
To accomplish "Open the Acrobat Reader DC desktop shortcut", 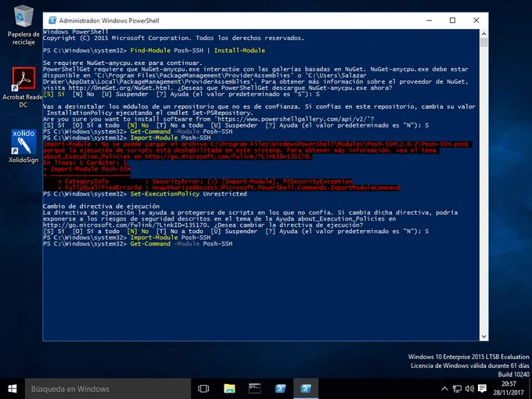I will point(23,87).
